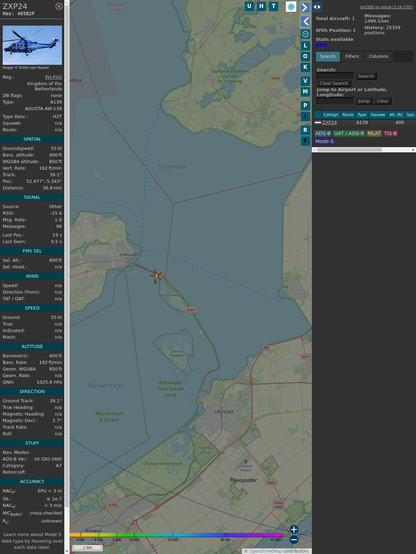Open the helicopter photo thumbnail
The height and width of the screenshot is (554, 416).
click(32, 45)
